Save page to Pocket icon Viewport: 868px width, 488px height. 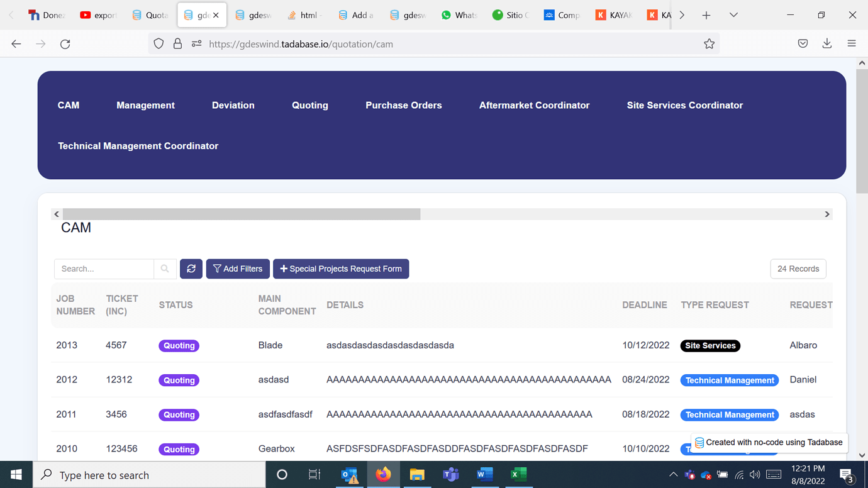(803, 44)
